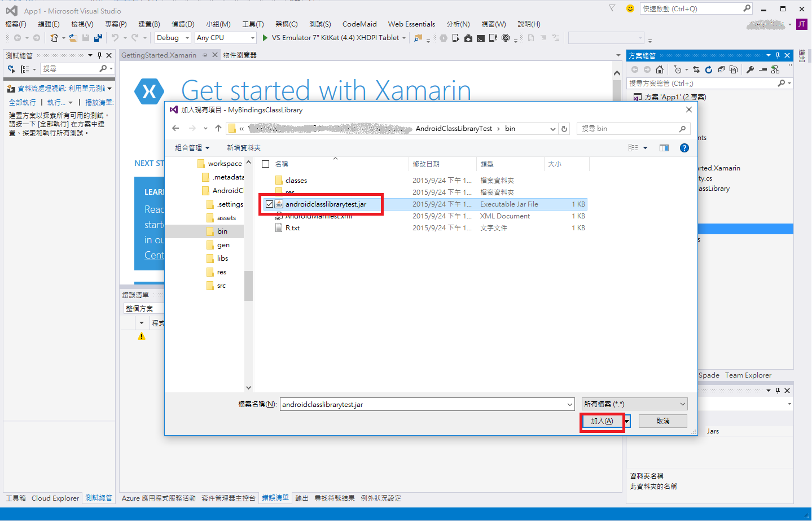The height and width of the screenshot is (521, 812).
Task: Open the 專案(P) menu
Action: click(116, 24)
